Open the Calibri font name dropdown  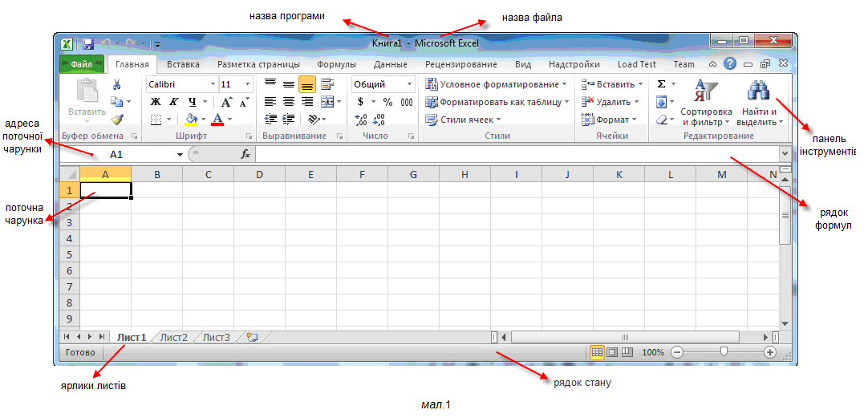click(x=213, y=85)
